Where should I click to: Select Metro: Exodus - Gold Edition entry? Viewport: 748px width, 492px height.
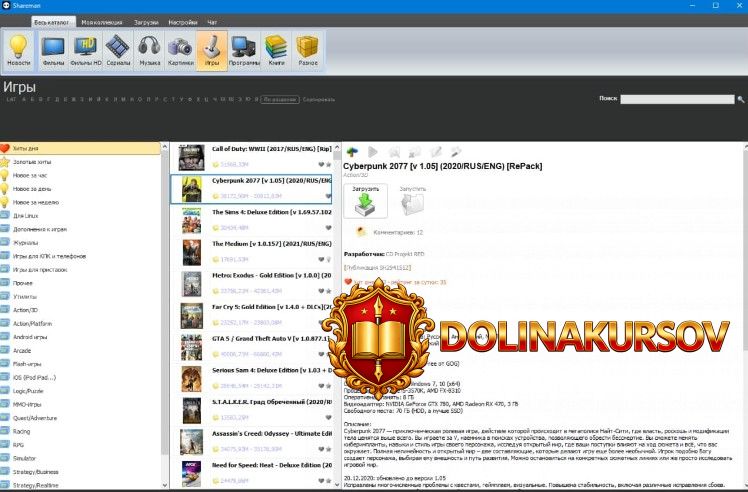tap(251, 283)
